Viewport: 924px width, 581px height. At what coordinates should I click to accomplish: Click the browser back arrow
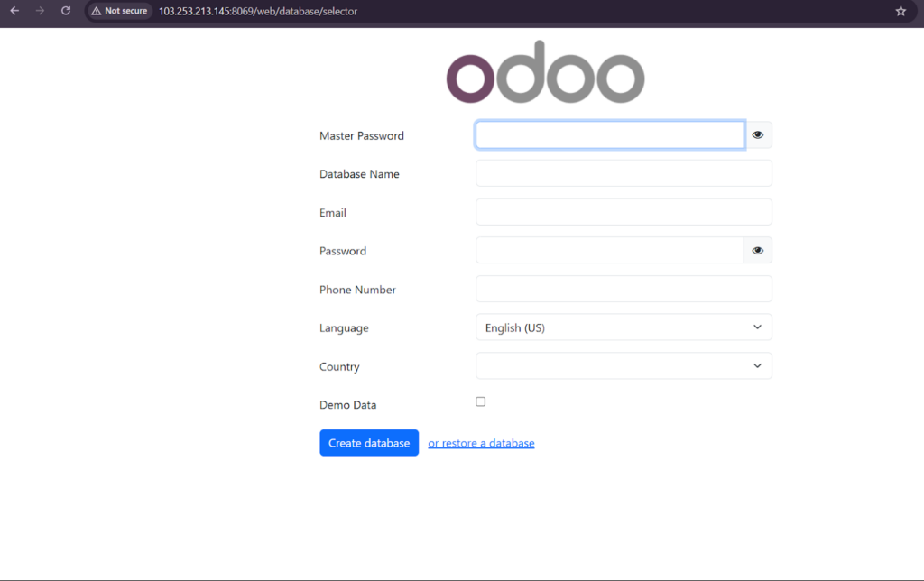(x=16, y=11)
